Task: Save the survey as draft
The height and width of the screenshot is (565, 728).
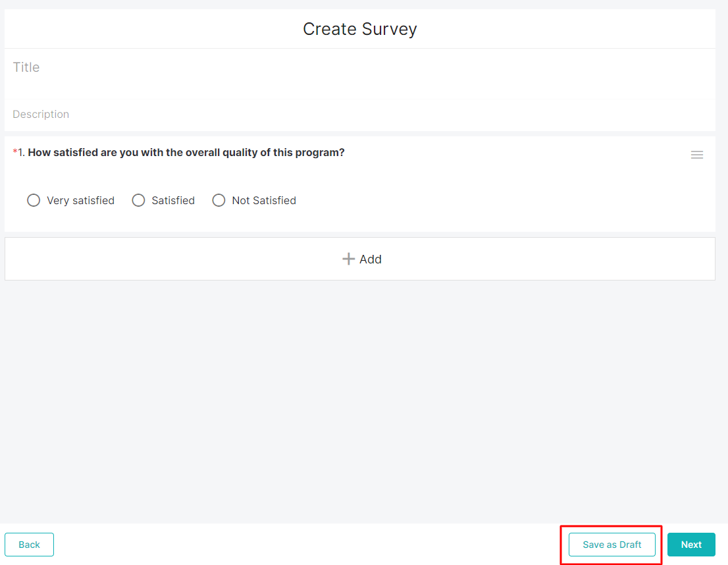Action: click(611, 545)
